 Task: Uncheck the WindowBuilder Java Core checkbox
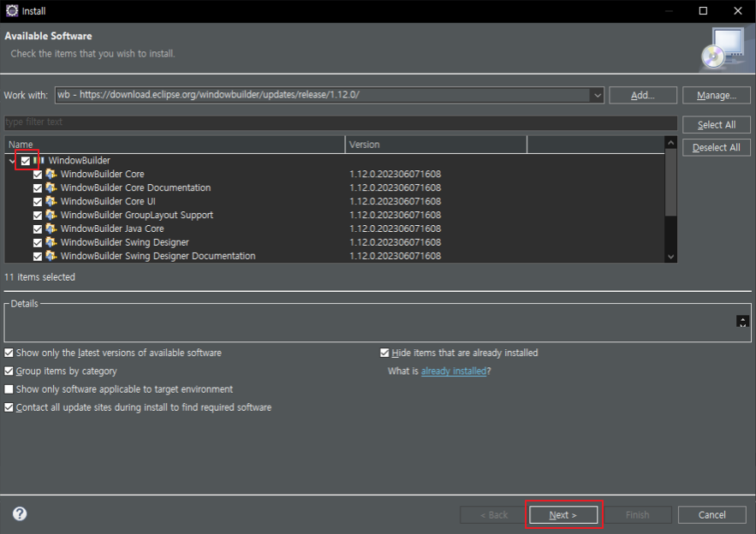(38, 229)
